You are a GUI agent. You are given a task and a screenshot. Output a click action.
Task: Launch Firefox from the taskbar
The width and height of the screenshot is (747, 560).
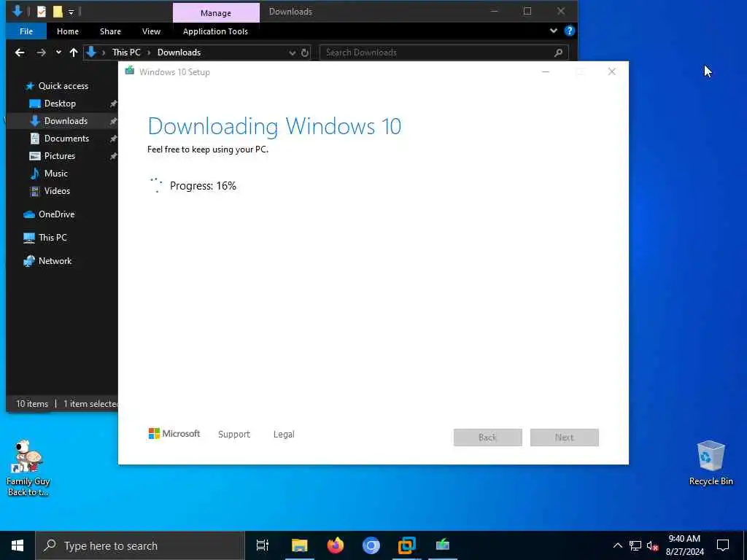(336, 545)
